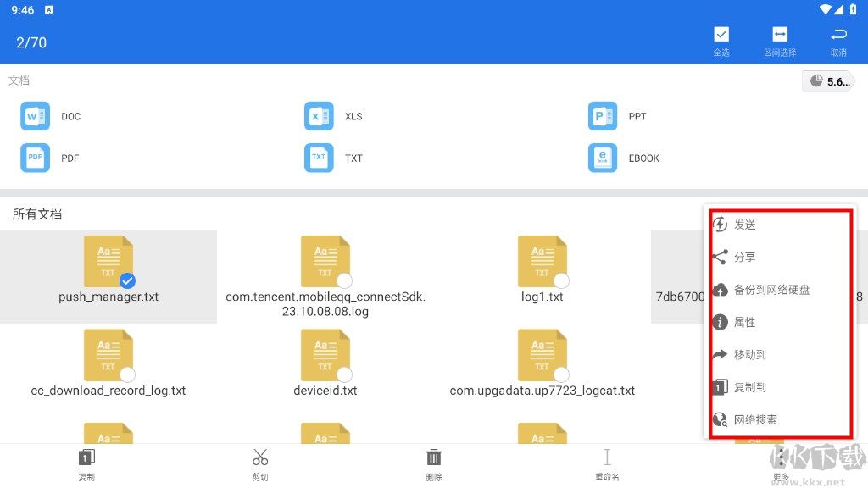868x488 pixels.
Task: Check the deviceid.txt selection circle
Action: coord(344,374)
